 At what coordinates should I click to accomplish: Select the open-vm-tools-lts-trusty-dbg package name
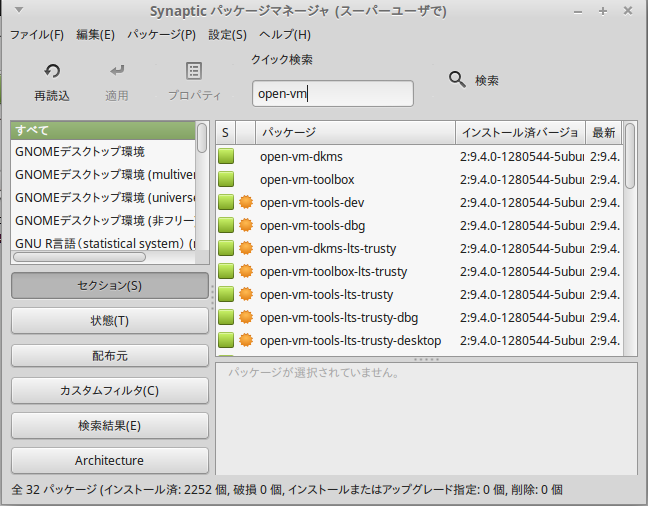339,317
